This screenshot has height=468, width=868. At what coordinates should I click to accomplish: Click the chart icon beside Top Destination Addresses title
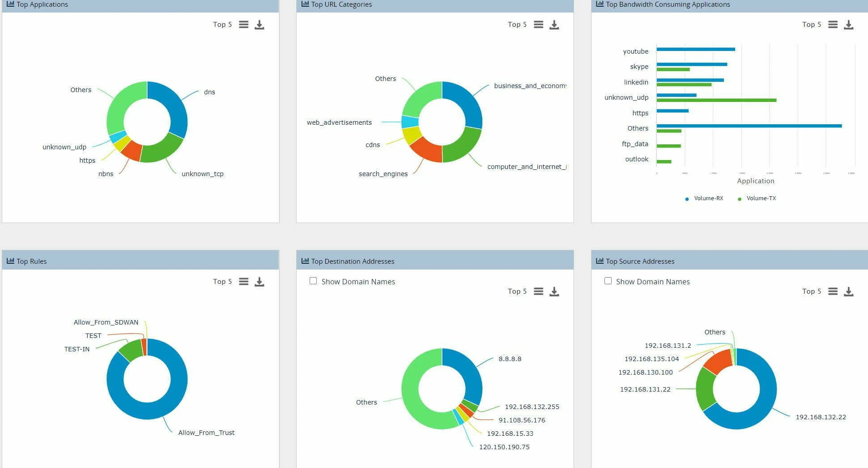tap(305, 261)
